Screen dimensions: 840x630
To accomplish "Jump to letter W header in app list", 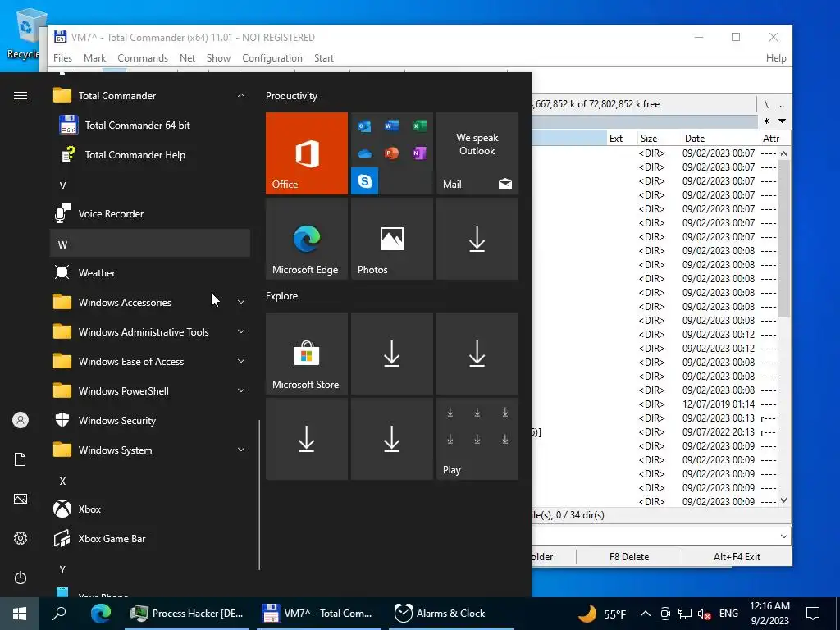I will click(x=150, y=244).
